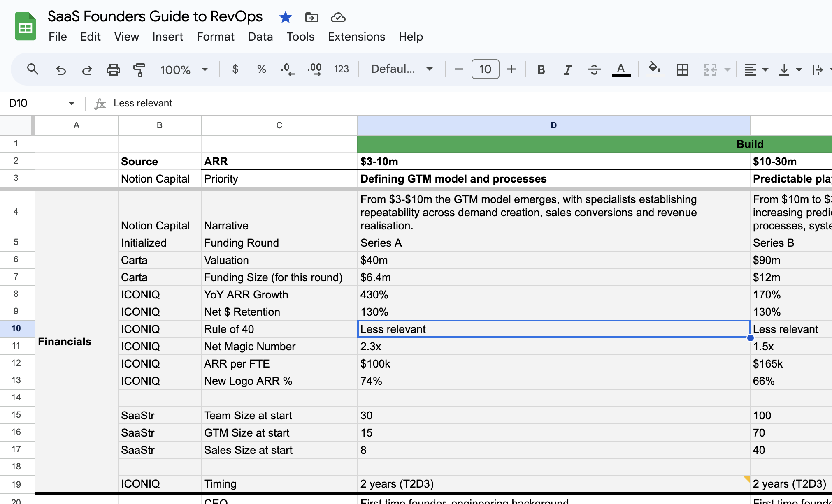Star the SaaS Founders Guide document

click(x=285, y=17)
